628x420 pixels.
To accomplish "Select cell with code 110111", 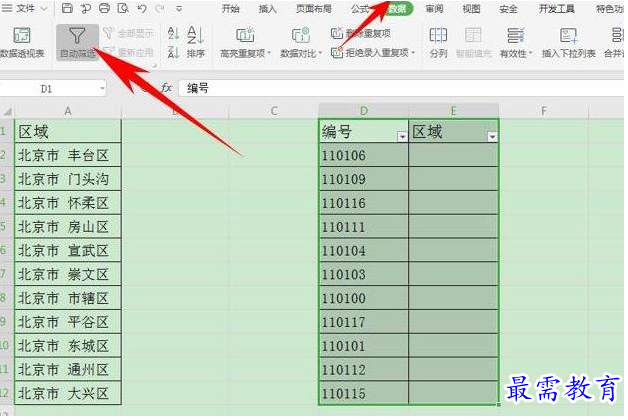I will (364, 227).
